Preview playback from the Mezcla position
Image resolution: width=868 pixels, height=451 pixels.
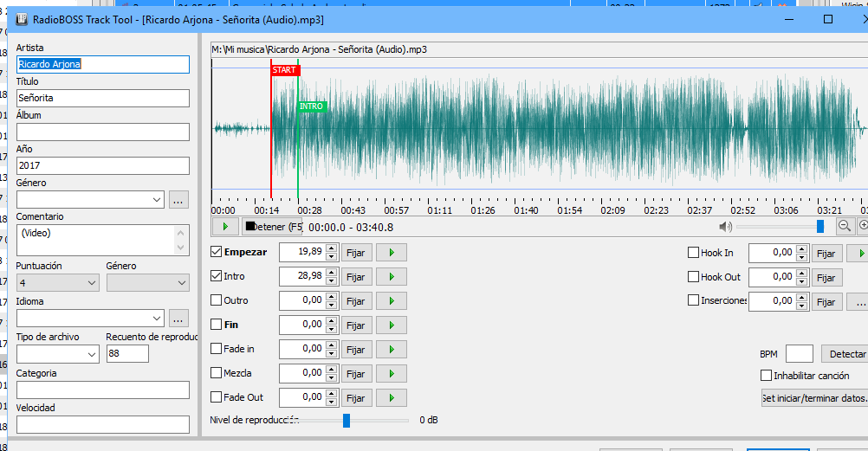392,374
